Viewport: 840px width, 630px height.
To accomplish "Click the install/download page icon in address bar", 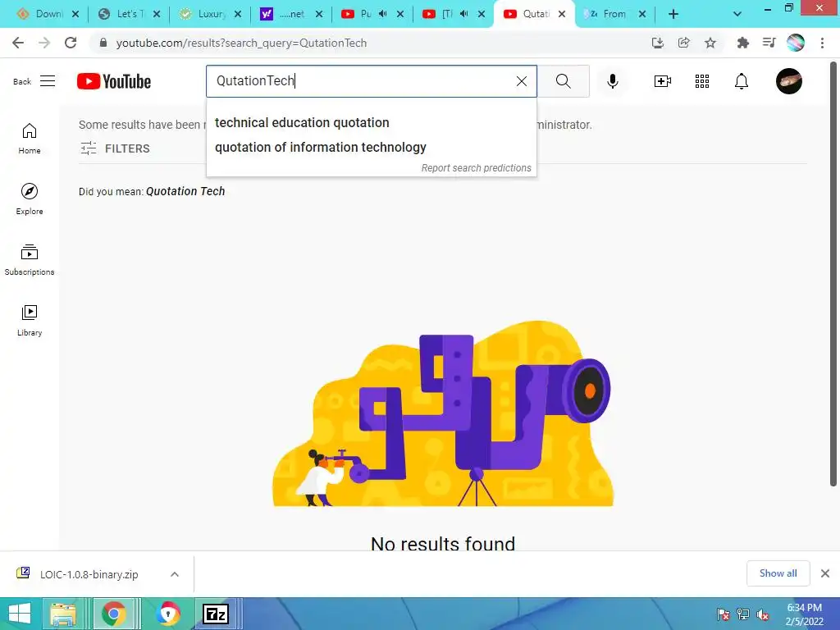I will pos(658,43).
